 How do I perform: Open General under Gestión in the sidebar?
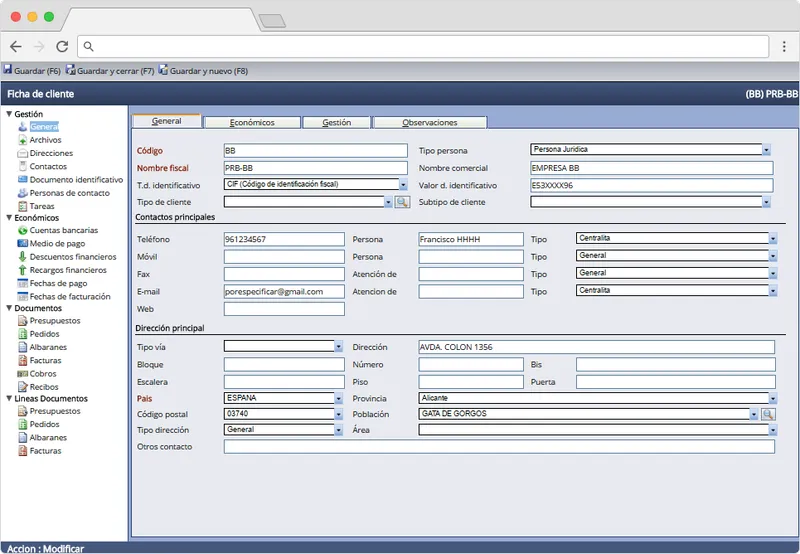point(44,127)
